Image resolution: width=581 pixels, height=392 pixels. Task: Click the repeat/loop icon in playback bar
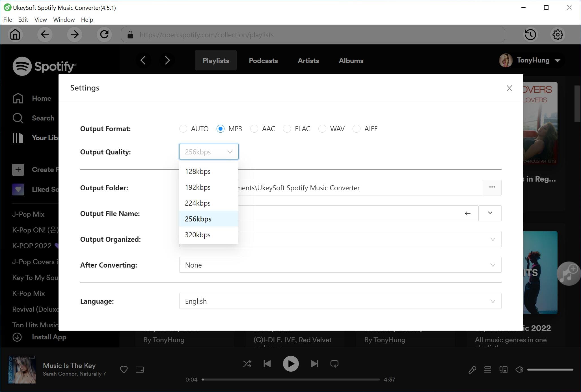tap(335, 363)
